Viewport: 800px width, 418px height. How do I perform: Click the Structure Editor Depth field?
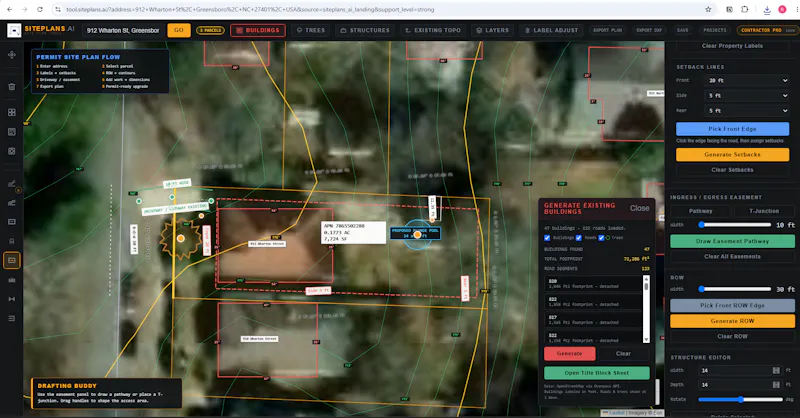pyautogui.click(x=740, y=385)
